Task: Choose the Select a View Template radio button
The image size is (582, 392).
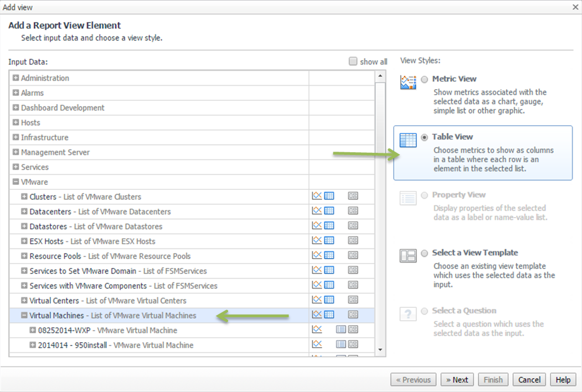Action: (425, 253)
